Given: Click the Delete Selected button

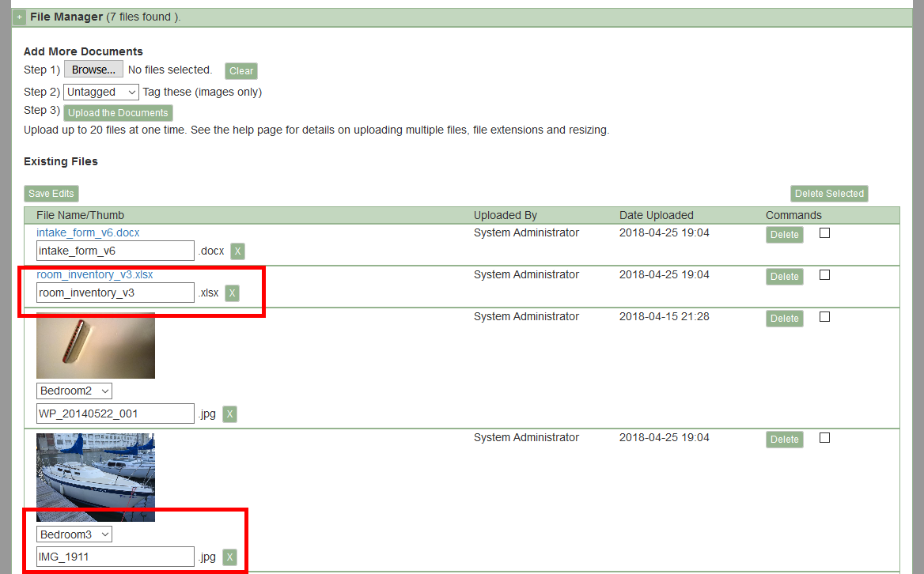Looking at the screenshot, I should 829,194.
